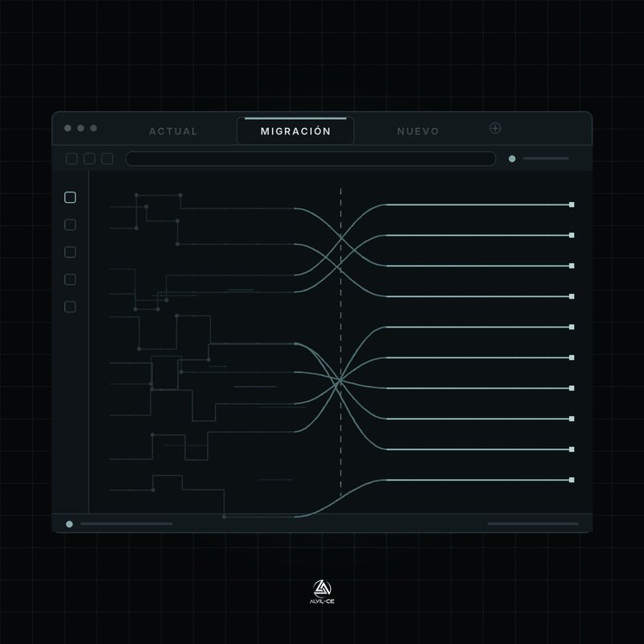Viewport: 644px width, 644px height.
Task: Click the third window control dot
Action: (93, 128)
